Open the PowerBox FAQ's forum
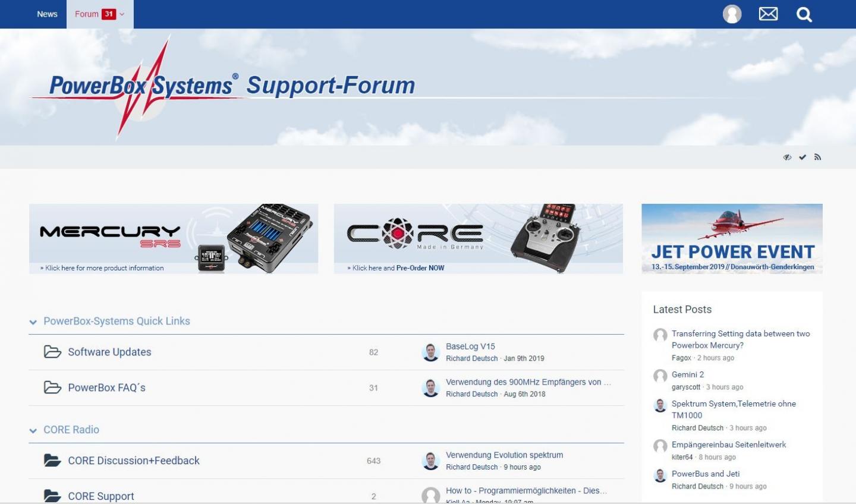This screenshot has height=504, width=856. click(106, 388)
